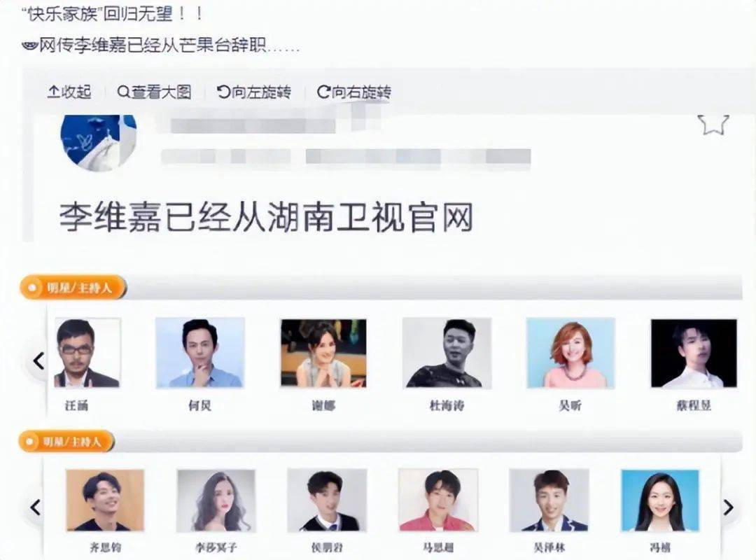Open 汪涵 host photo
This screenshot has height=560, width=756.
click(87, 353)
